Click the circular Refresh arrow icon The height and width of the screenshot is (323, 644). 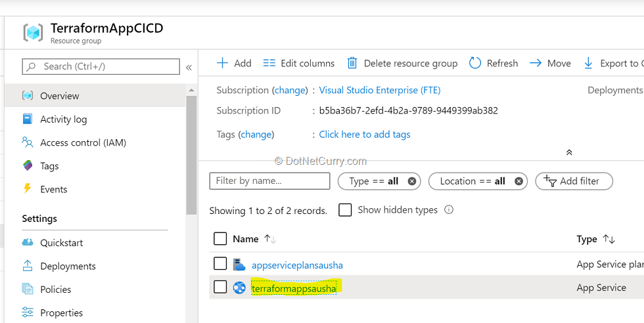click(474, 63)
